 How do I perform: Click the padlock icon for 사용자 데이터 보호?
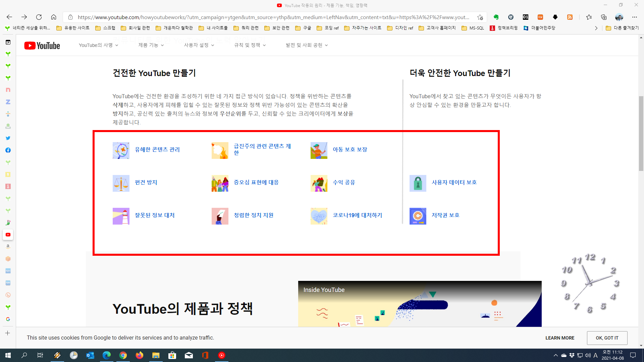[418, 183]
